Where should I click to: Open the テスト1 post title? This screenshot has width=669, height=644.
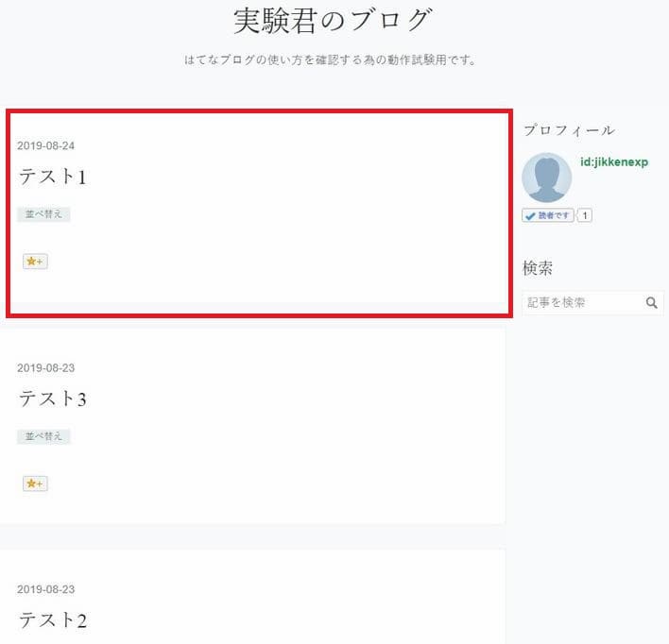(x=53, y=177)
